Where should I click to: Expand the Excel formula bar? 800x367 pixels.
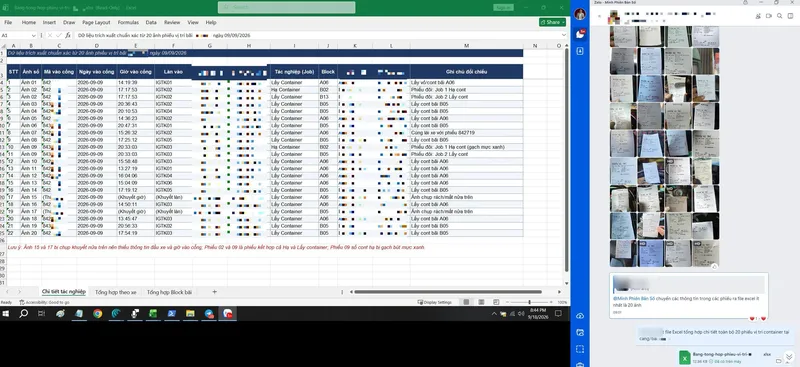pyautogui.click(x=564, y=36)
